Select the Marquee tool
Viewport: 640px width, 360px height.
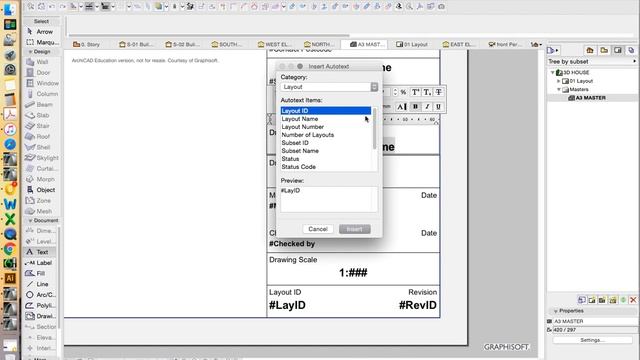[x=42, y=42]
